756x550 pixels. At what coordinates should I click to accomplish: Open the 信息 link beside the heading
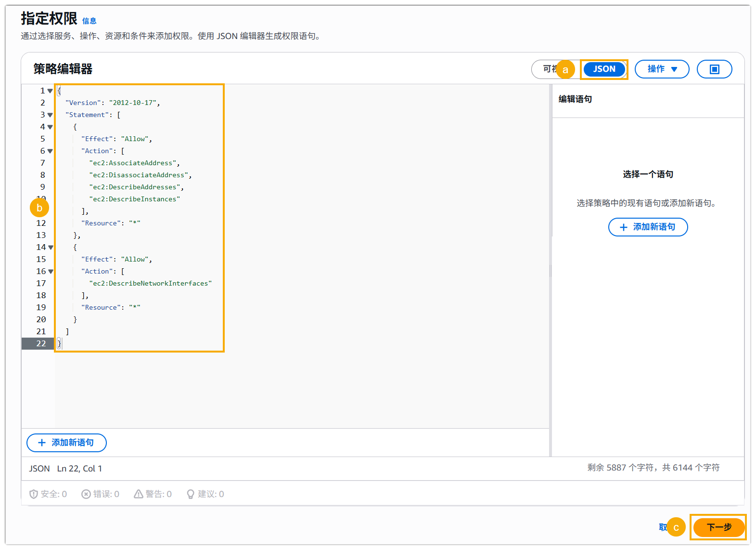coord(89,21)
